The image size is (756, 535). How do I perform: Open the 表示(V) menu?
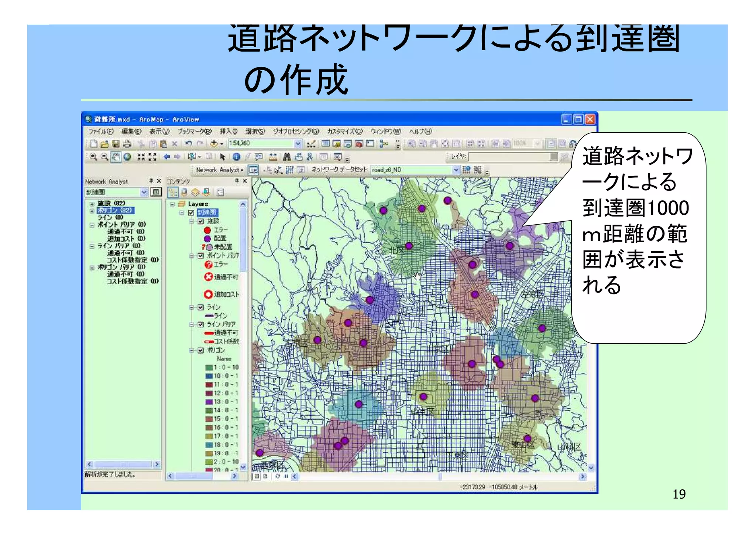pos(159,132)
